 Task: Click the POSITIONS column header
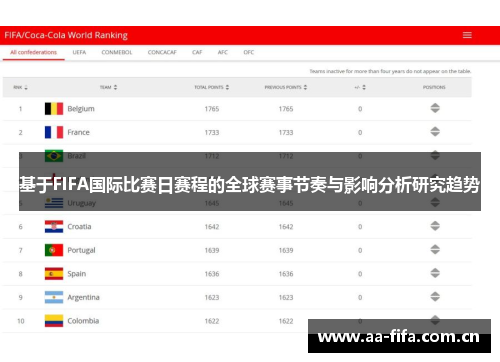pyautogui.click(x=434, y=87)
